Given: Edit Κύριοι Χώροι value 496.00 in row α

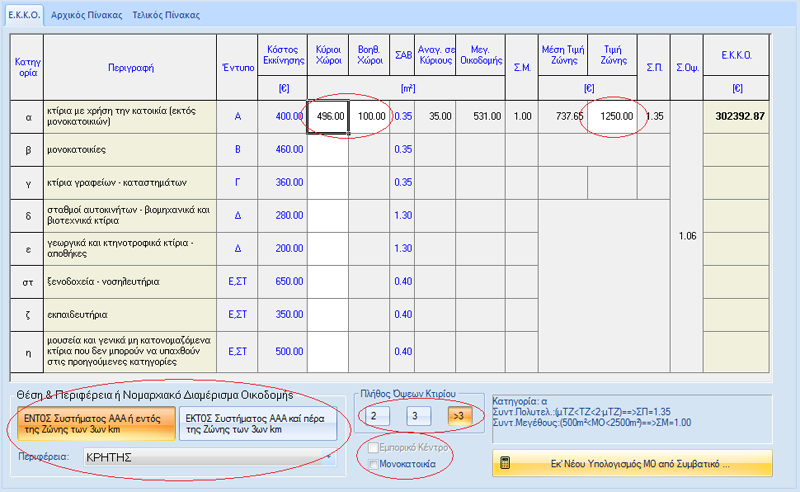Looking at the screenshot, I should (x=328, y=116).
